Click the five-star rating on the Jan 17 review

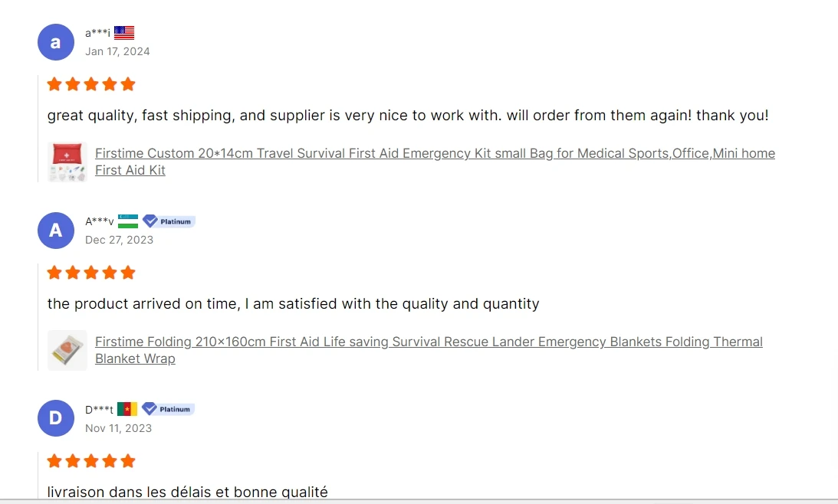(91, 84)
